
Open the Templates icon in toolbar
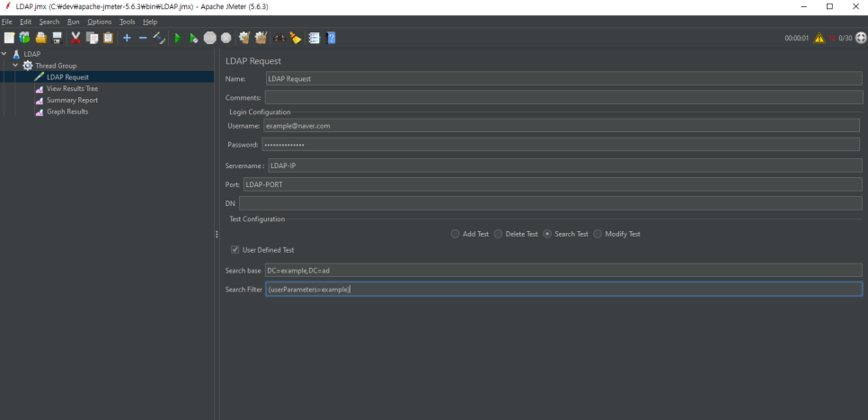(x=25, y=38)
